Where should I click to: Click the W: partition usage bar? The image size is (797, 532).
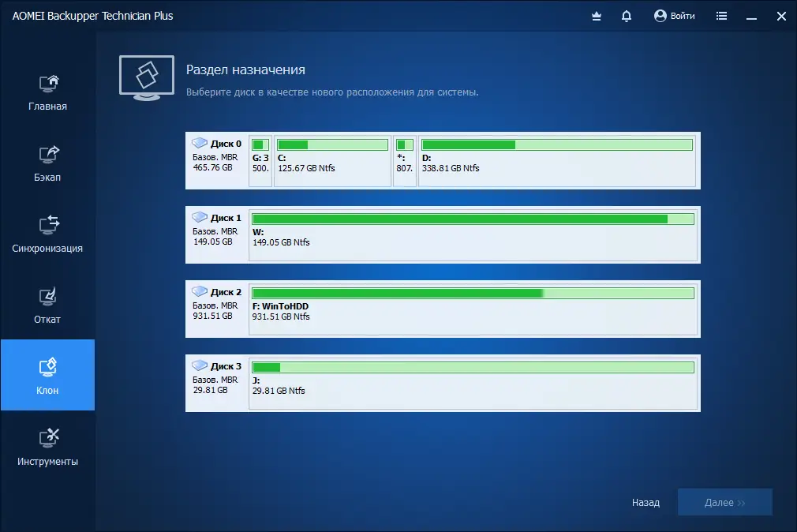pos(473,219)
